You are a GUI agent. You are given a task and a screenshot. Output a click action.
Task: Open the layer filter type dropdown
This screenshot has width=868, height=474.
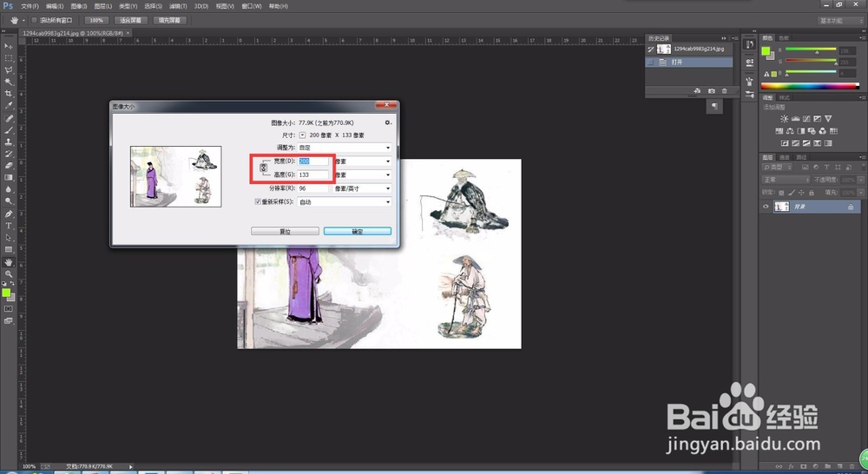779,167
